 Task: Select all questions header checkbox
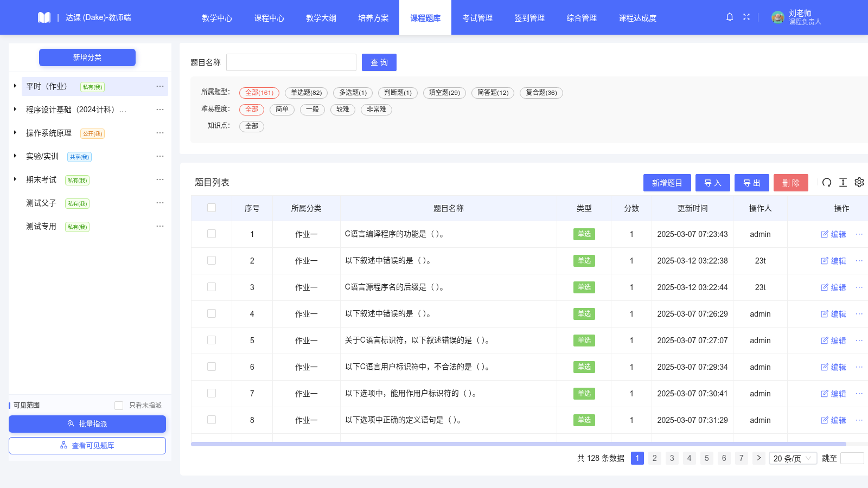pos(212,208)
